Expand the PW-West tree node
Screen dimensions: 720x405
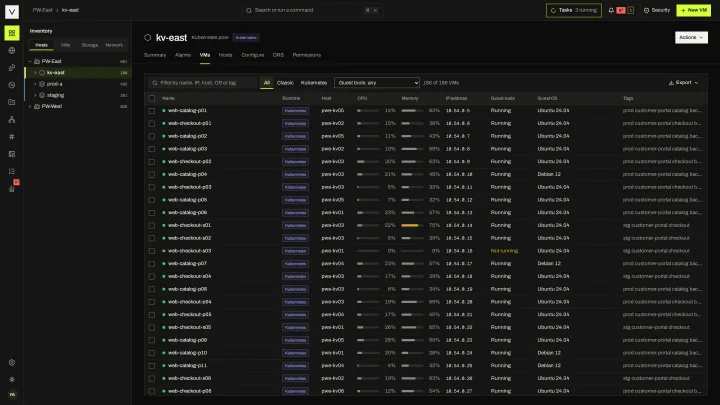click(x=30, y=106)
